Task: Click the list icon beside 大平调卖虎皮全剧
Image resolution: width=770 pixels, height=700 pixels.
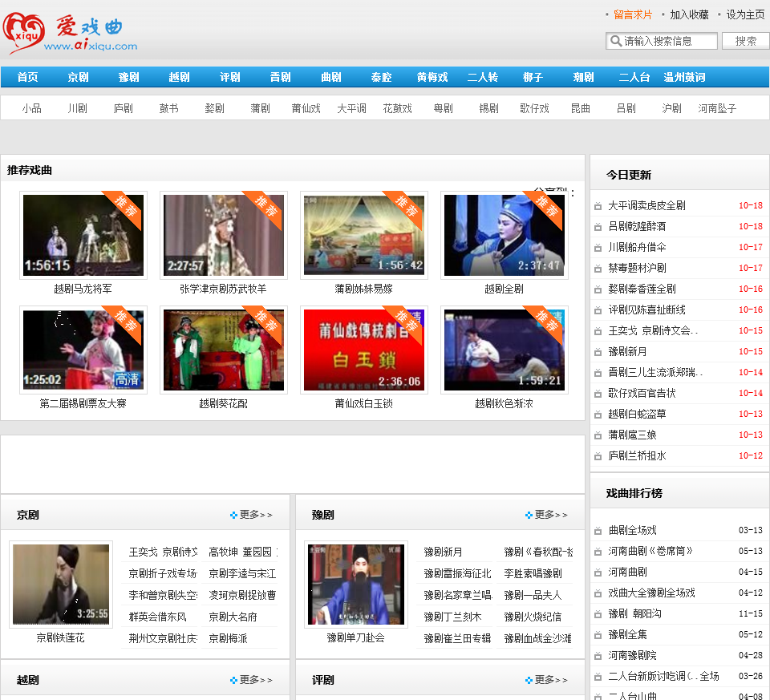Action: point(598,206)
